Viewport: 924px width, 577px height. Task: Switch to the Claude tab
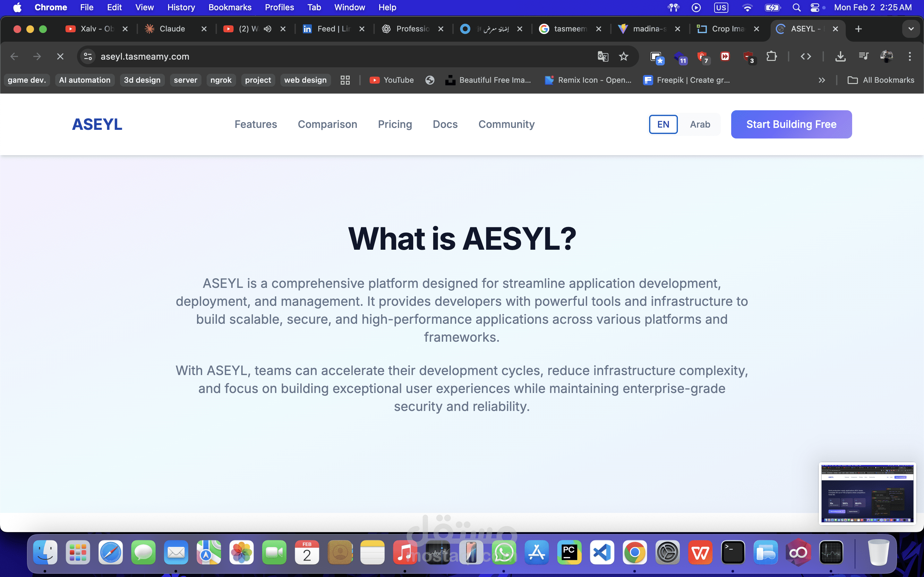click(x=172, y=29)
